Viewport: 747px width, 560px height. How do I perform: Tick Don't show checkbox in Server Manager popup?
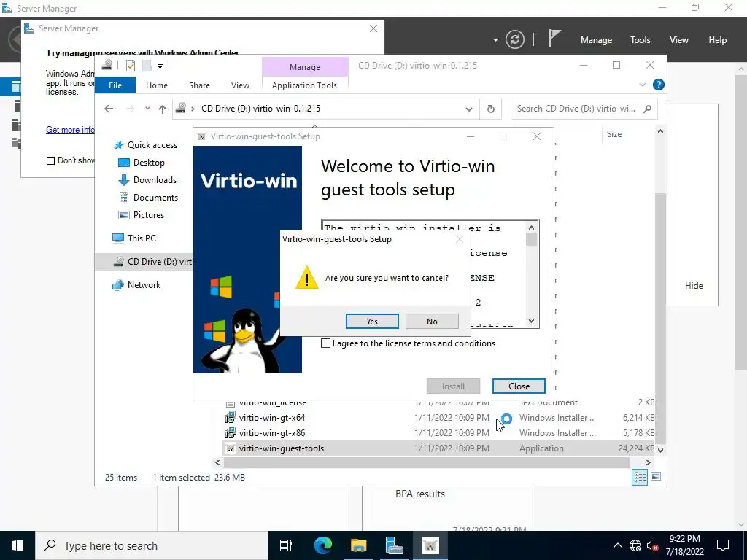(50, 161)
